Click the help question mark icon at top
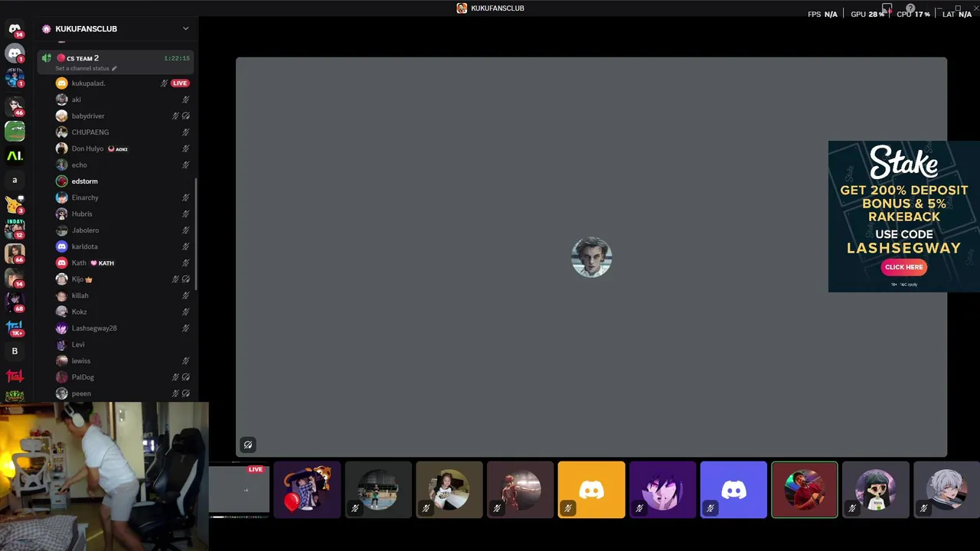The width and height of the screenshot is (980, 551). pyautogui.click(x=910, y=8)
